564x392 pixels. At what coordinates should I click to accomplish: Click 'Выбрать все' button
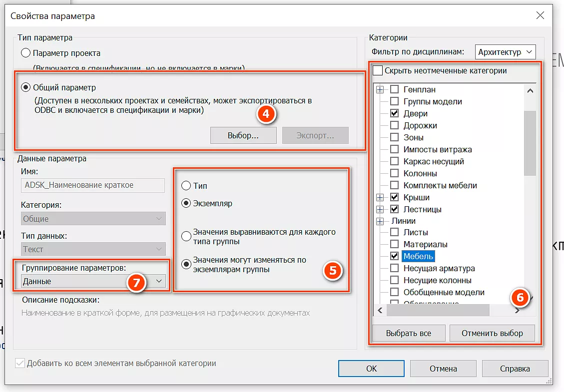[x=408, y=333]
